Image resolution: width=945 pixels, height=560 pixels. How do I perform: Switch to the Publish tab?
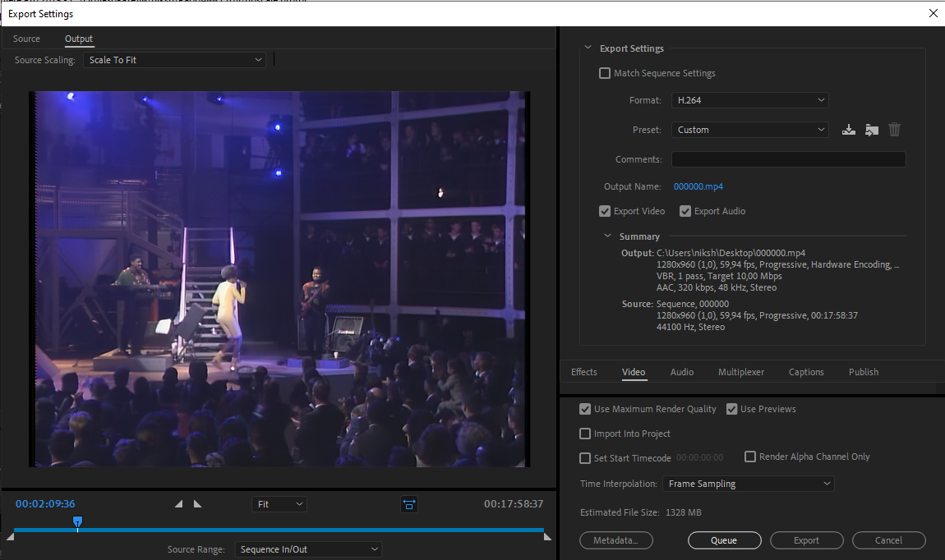[x=863, y=372]
